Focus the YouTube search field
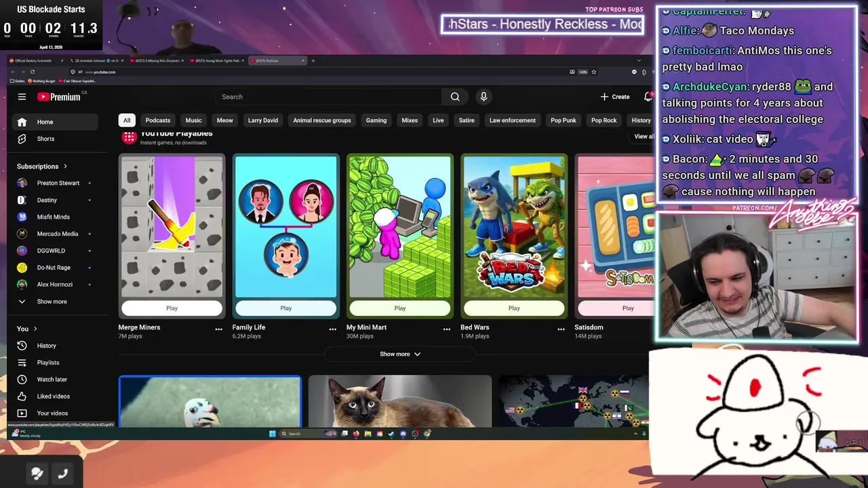The image size is (868, 488). (x=329, y=97)
